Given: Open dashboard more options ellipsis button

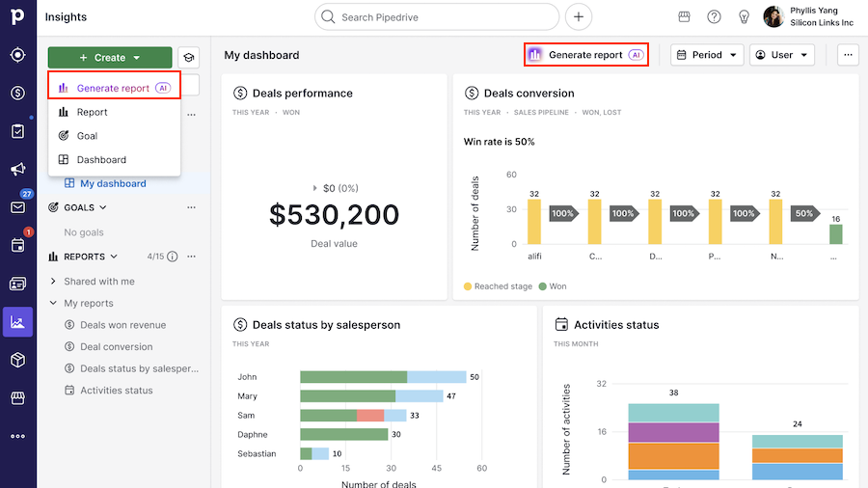Looking at the screenshot, I should tap(848, 55).
